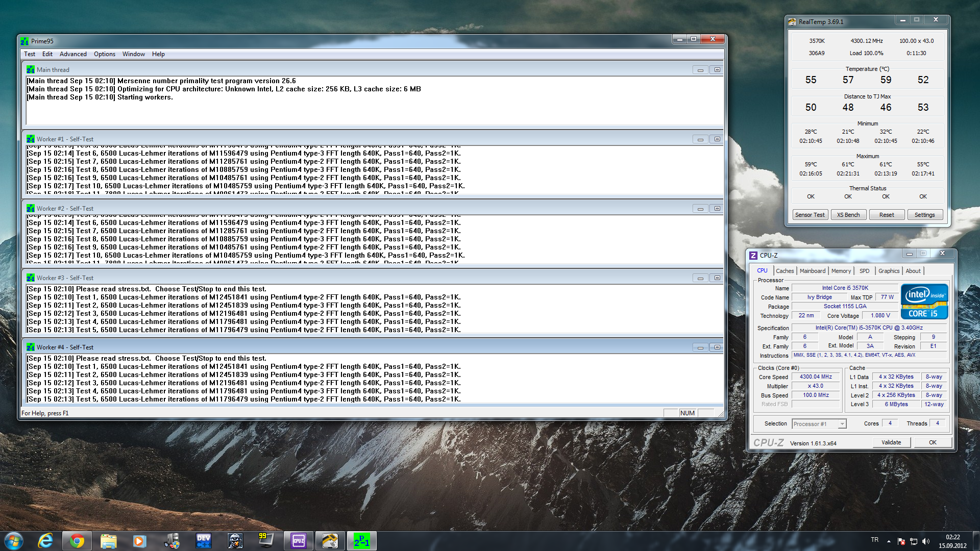Click the Show desktop strip beside the clock
The image size is (980, 551).
pos(976,541)
